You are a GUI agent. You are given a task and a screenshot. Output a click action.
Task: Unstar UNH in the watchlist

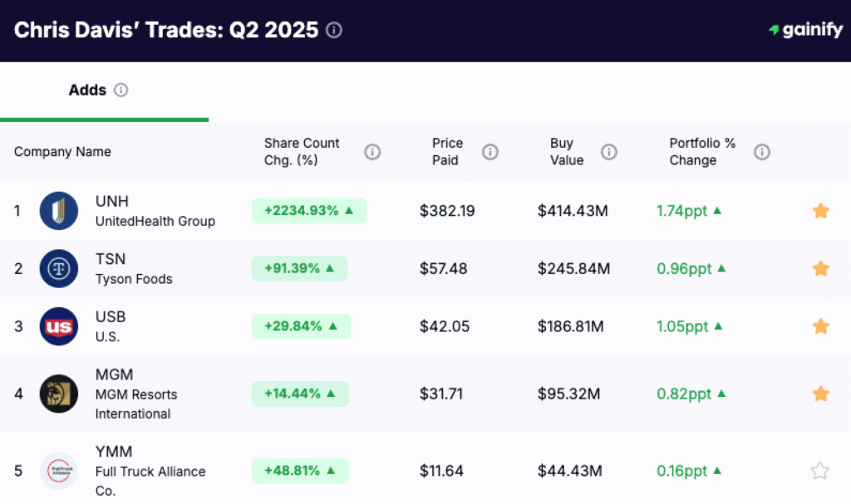820,211
